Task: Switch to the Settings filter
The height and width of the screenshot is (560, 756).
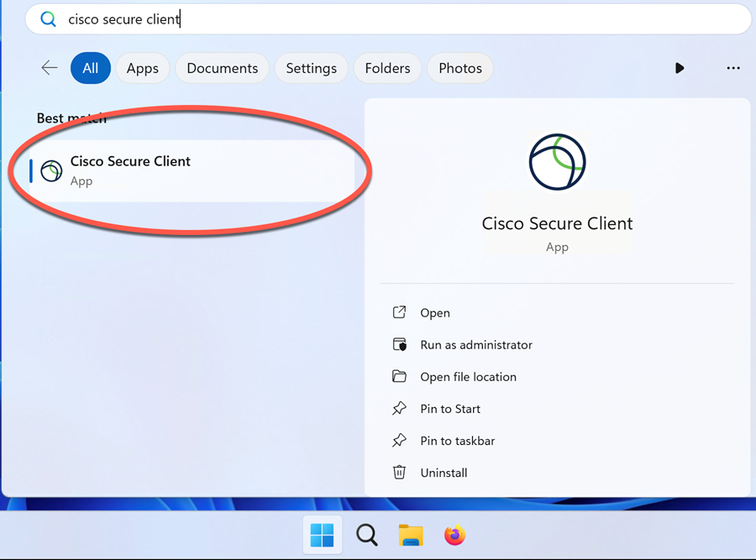Action: [x=311, y=68]
